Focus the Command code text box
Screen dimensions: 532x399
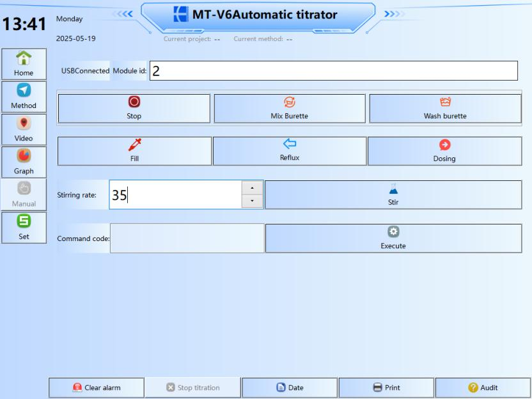tap(187, 239)
